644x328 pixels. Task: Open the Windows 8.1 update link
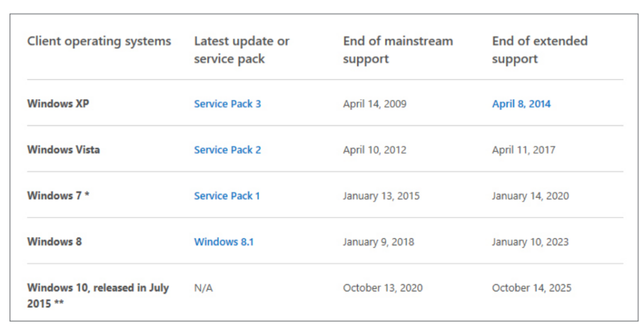click(224, 242)
